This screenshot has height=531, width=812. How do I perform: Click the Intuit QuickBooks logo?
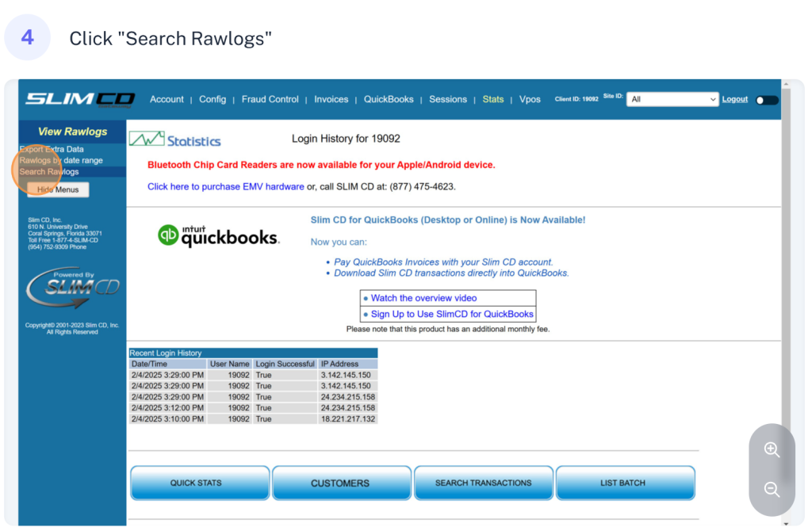(219, 235)
